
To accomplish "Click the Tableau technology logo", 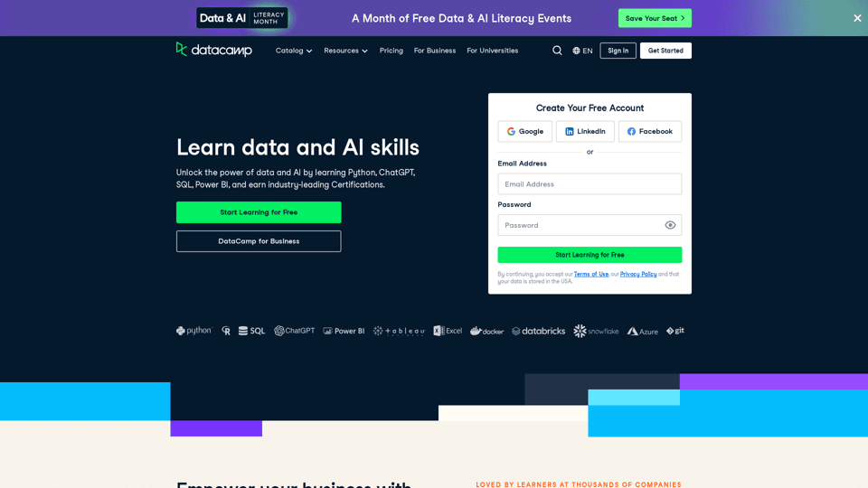I will [x=399, y=331].
